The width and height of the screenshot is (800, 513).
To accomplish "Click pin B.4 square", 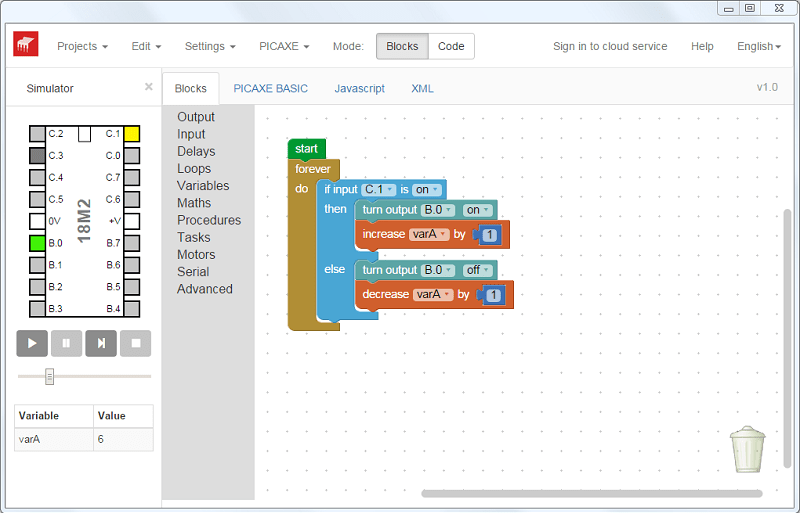I will click(132, 308).
